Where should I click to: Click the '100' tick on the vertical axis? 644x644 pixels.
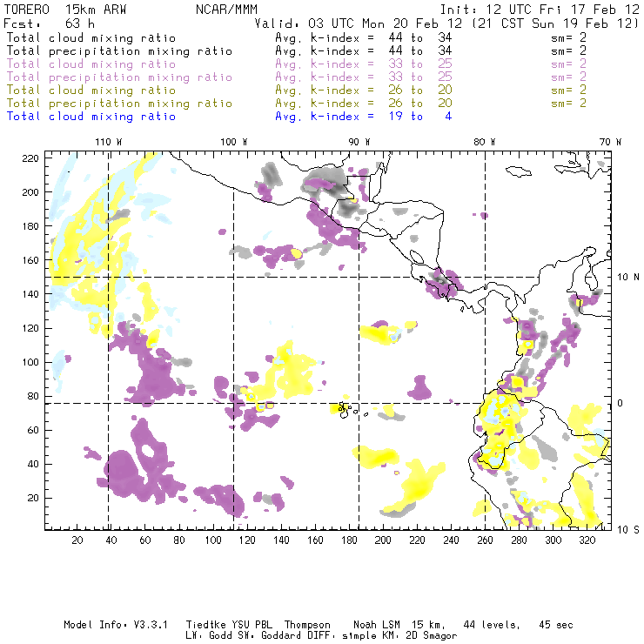tap(30, 362)
